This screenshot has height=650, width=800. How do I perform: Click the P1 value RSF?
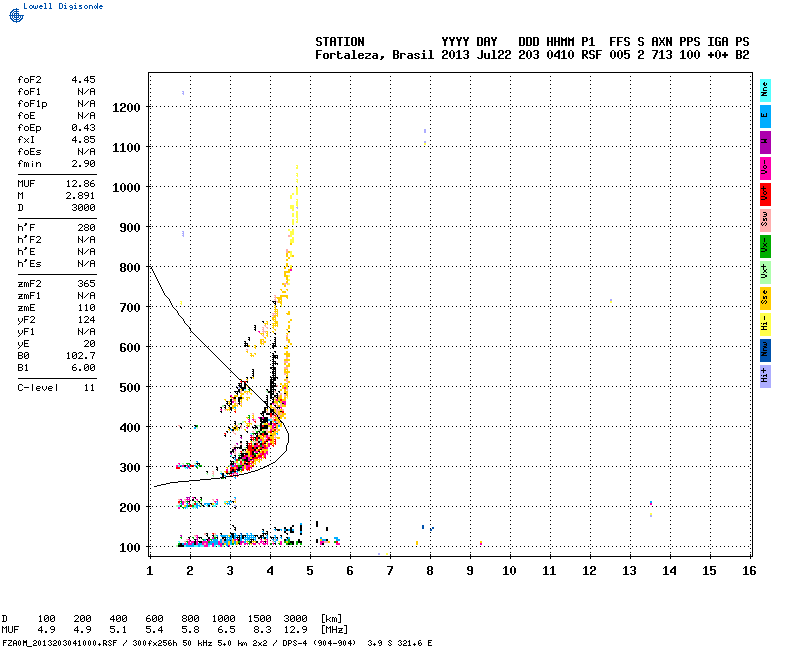[x=591, y=55]
